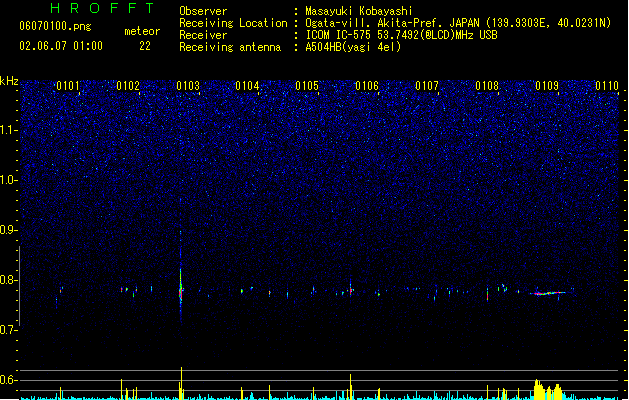Click time marker 0105
This screenshot has height=400, width=629.
[x=307, y=86]
